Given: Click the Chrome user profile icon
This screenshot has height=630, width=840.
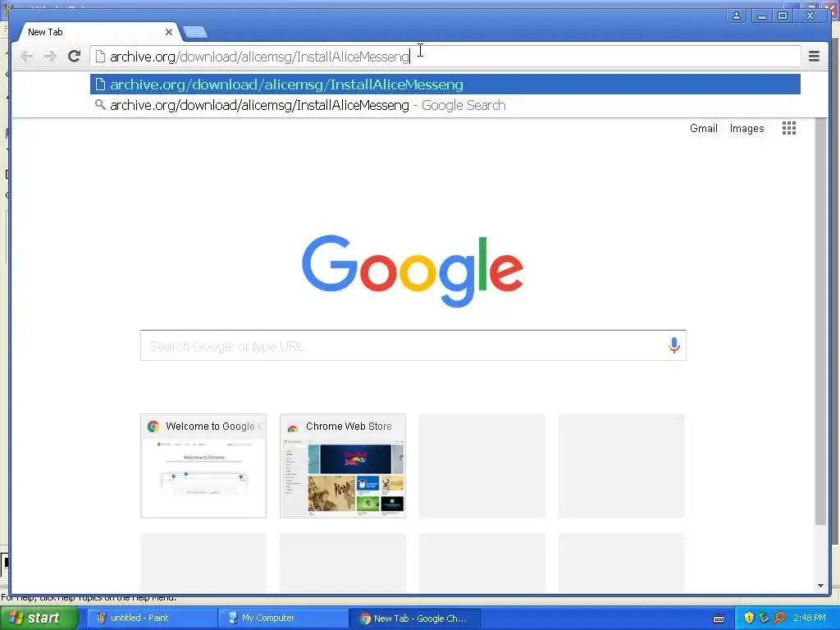Looking at the screenshot, I should coord(737,16).
